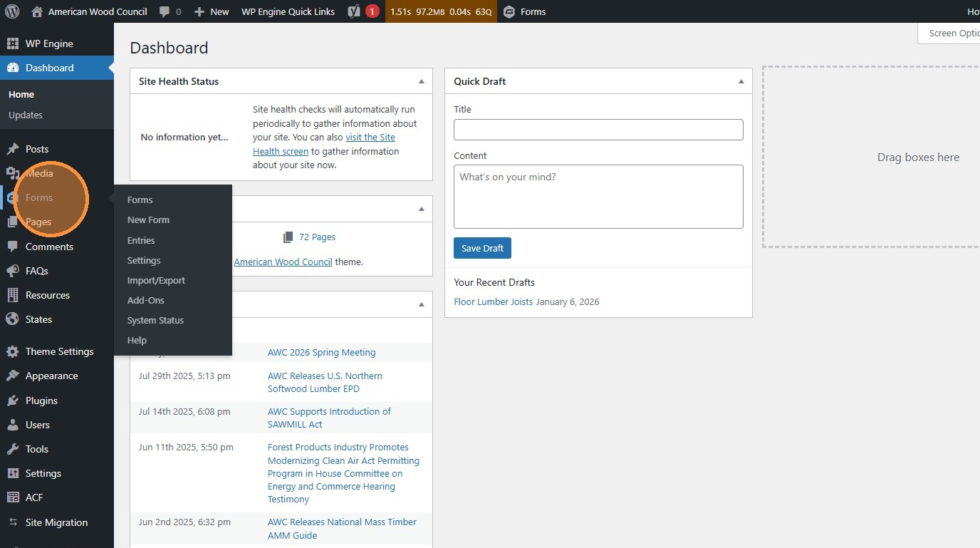The width and height of the screenshot is (980, 548).
Task: Open the AWC 2026 Spring Meeting link
Action: pyautogui.click(x=321, y=352)
